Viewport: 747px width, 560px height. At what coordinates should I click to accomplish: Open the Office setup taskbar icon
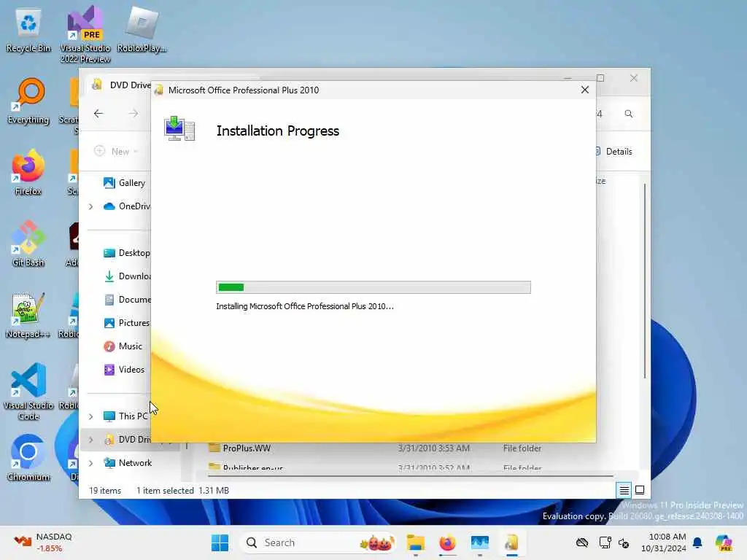pyautogui.click(x=511, y=542)
